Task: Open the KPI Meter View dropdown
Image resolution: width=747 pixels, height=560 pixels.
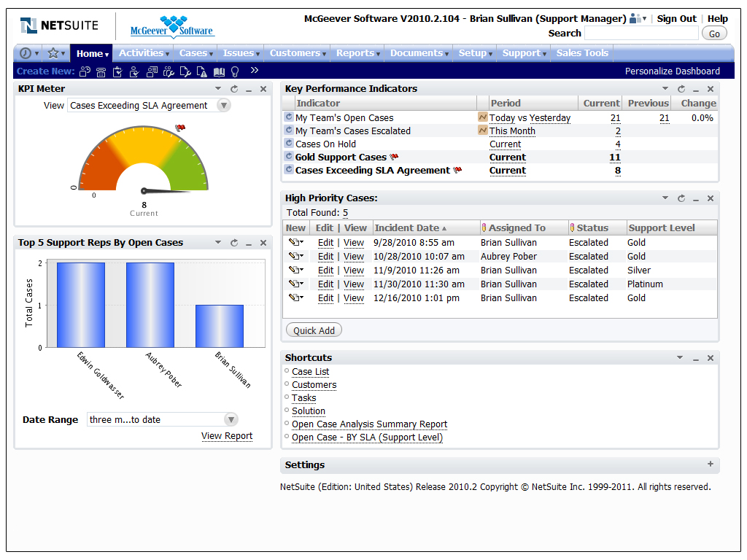Action: coord(223,106)
